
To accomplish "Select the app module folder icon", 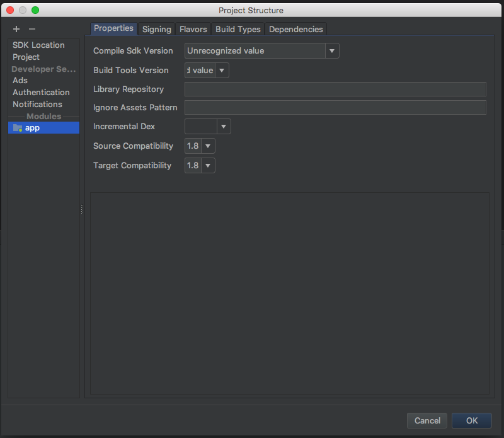I will [x=18, y=128].
